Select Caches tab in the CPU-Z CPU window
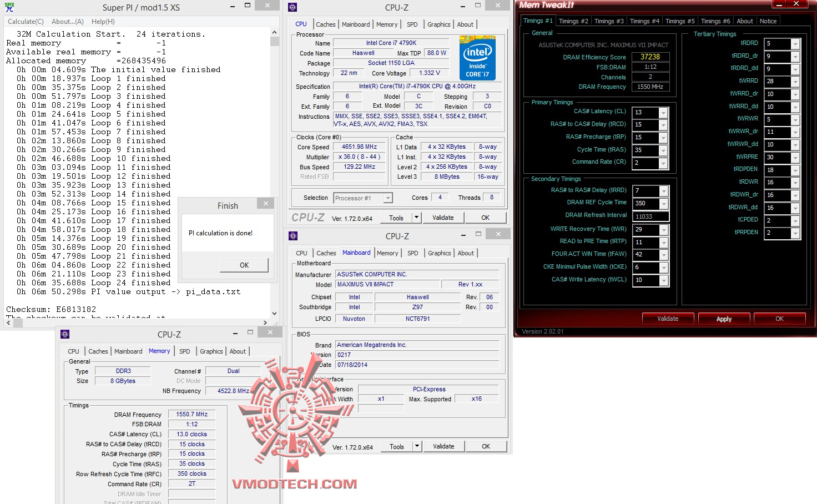The width and height of the screenshot is (817, 504). [x=326, y=24]
